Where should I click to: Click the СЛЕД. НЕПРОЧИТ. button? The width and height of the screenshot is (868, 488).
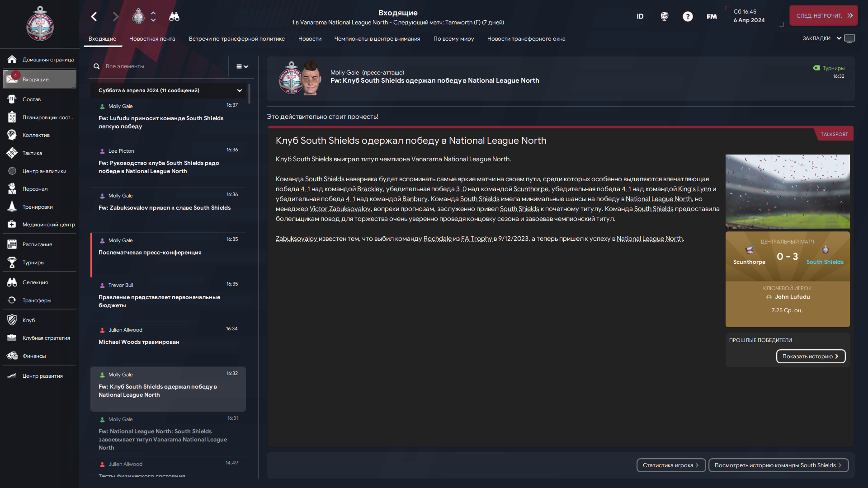click(824, 16)
